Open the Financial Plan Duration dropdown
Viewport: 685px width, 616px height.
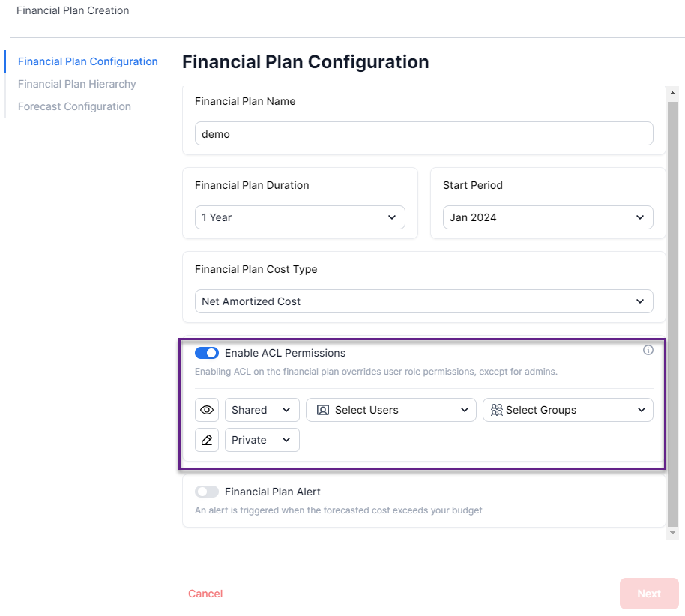coord(300,217)
